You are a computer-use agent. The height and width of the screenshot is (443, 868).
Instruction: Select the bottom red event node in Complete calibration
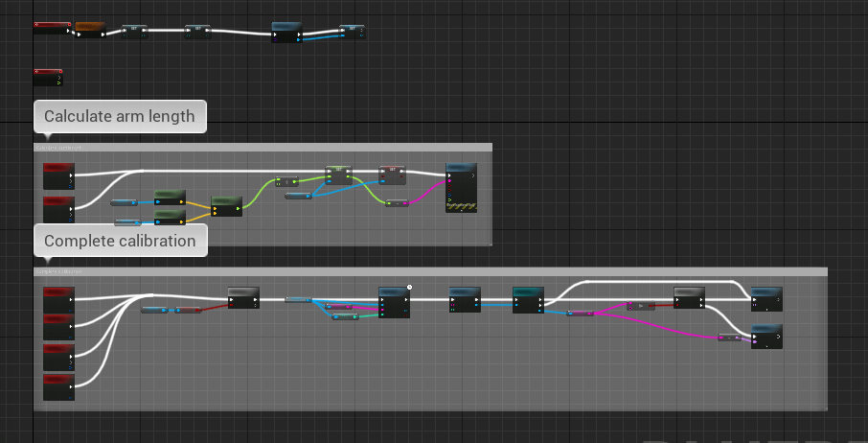click(x=58, y=385)
